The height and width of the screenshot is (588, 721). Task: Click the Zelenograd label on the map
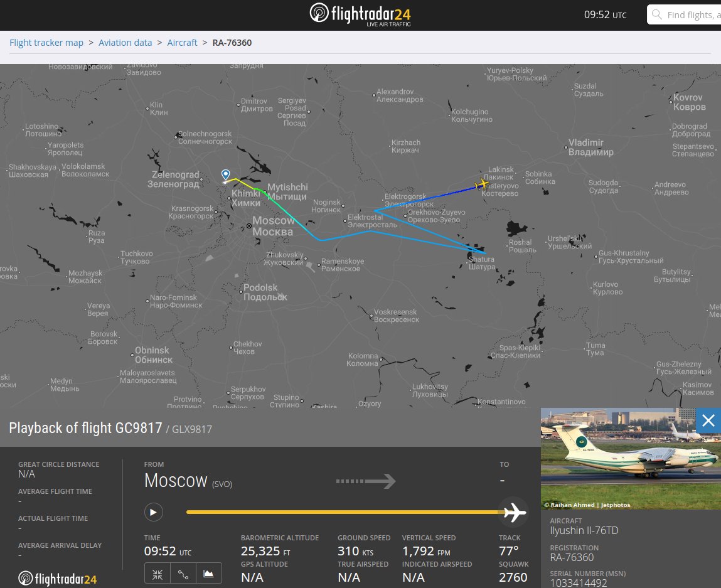(173, 179)
